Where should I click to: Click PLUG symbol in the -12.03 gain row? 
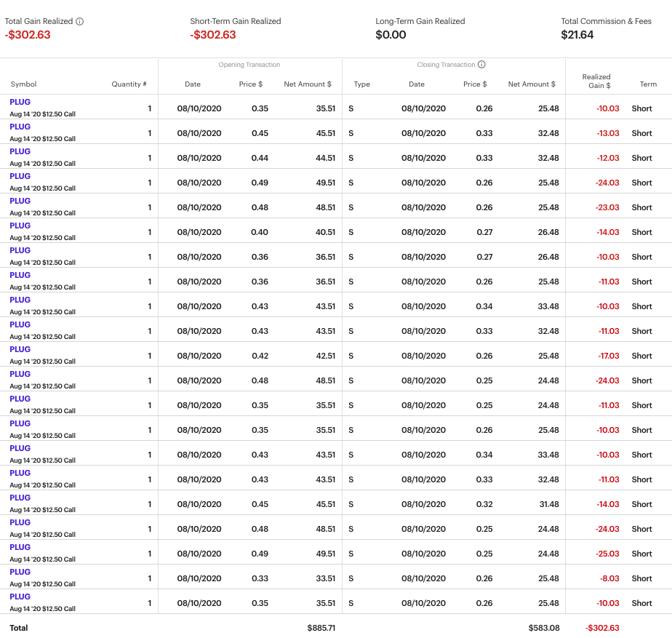20,151
